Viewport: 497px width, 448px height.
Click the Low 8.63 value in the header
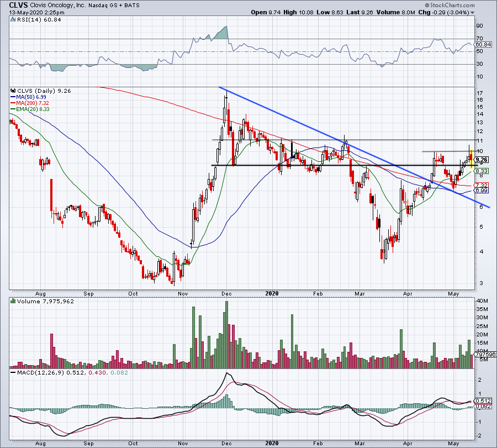(x=330, y=12)
